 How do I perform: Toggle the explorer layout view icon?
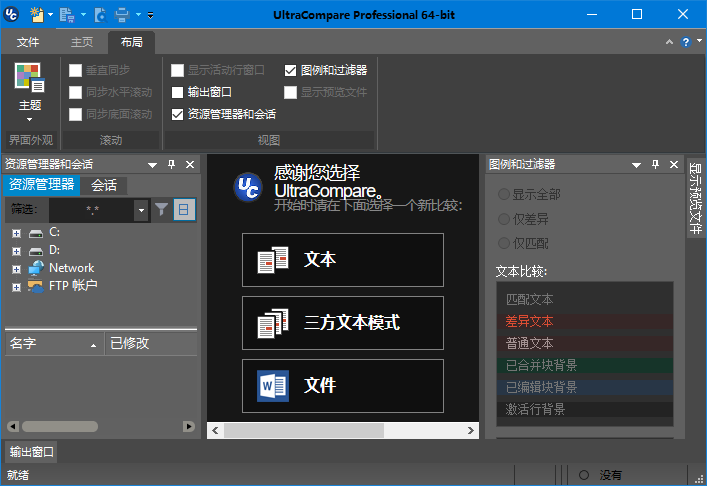point(184,210)
